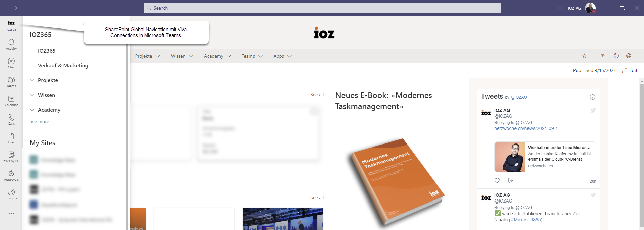Open Tasks by Planner app
The width and height of the screenshot is (644, 230).
[11, 157]
